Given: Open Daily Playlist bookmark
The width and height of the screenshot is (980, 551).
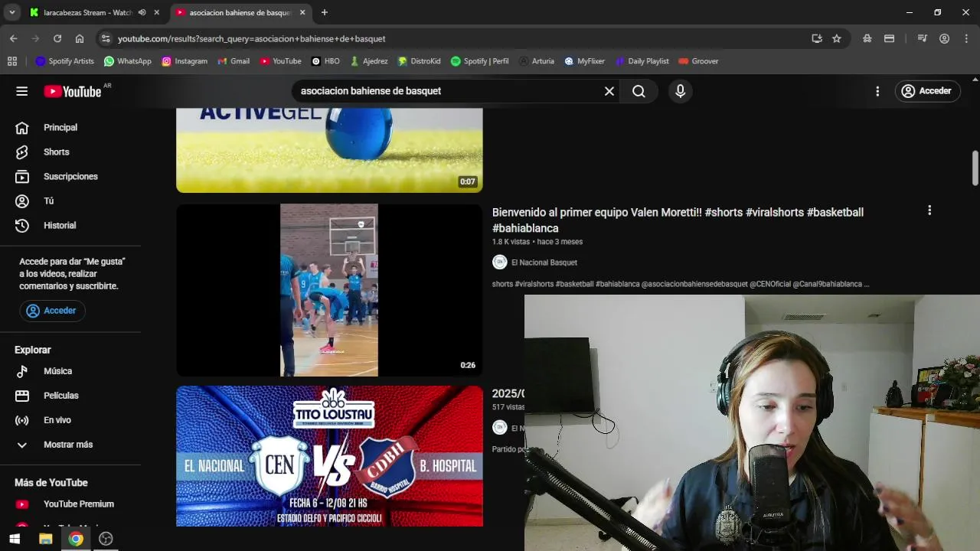Looking at the screenshot, I should coord(642,61).
